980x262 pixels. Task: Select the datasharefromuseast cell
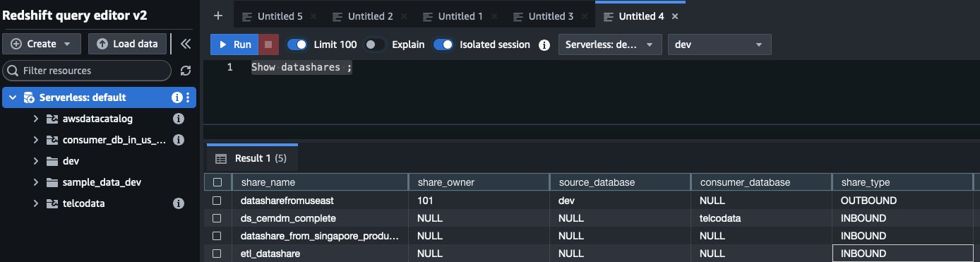tap(319, 201)
